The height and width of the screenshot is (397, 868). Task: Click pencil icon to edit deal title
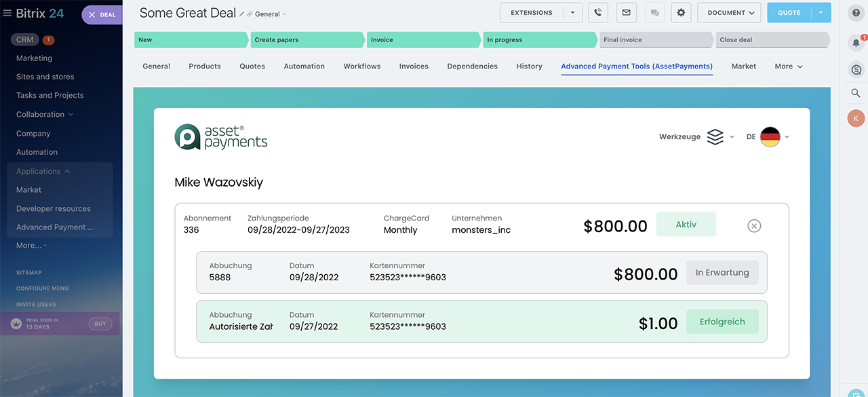click(241, 14)
